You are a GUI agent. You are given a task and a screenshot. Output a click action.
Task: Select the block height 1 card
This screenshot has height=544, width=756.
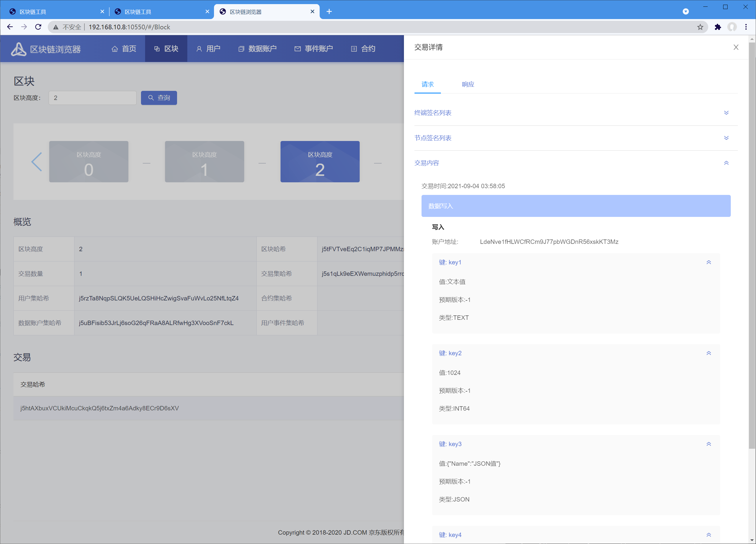point(204,162)
